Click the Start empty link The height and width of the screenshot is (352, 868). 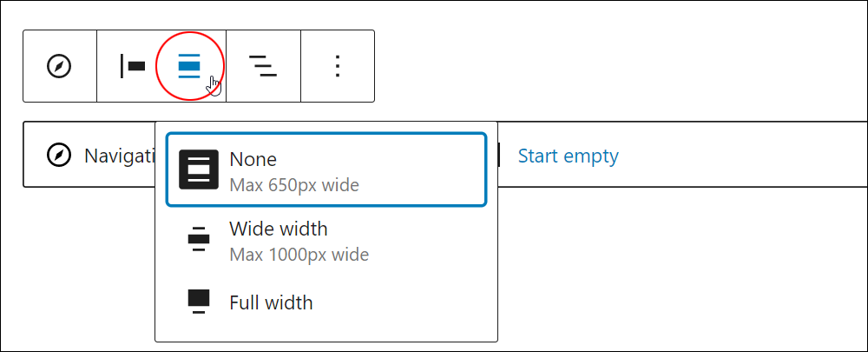pos(568,156)
